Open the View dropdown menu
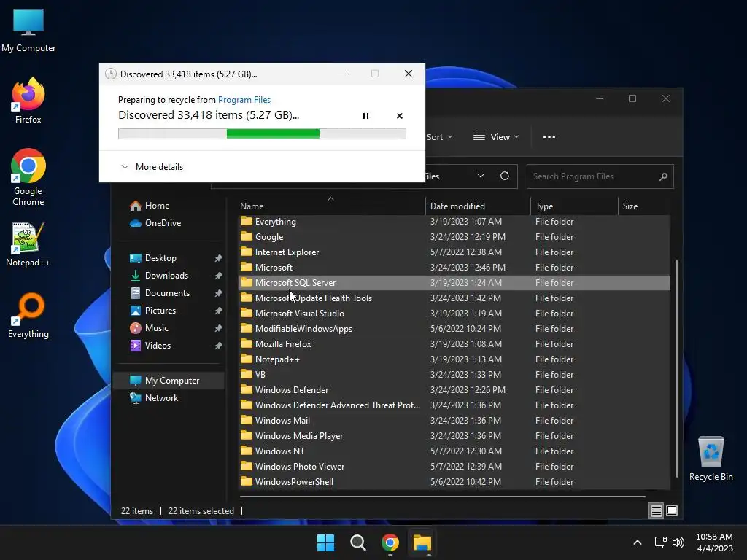The width and height of the screenshot is (747, 560). click(x=496, y=137)
